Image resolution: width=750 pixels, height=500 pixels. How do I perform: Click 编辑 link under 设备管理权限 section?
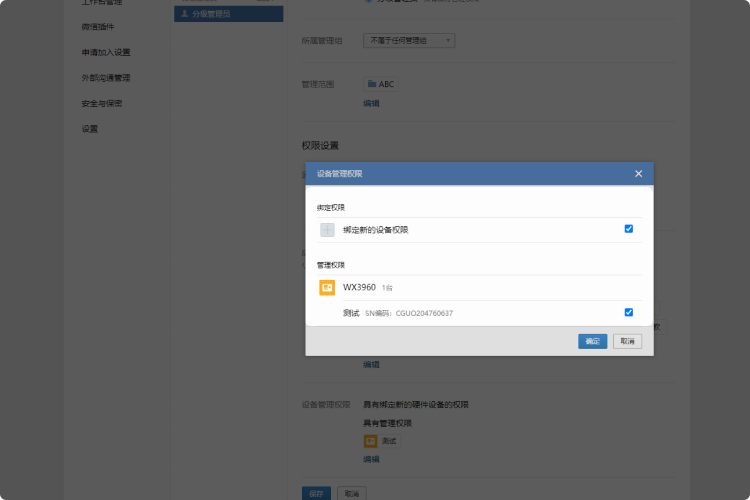tap(371, 459)
